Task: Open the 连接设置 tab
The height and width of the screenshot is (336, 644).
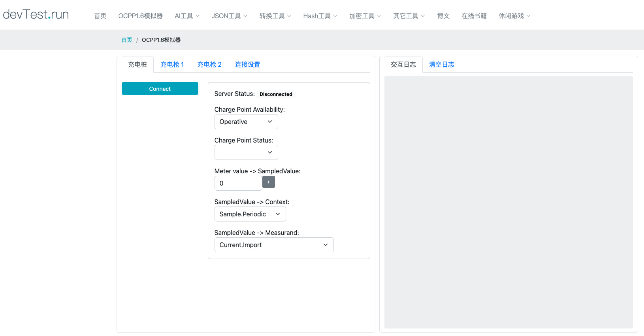Action: point(247,64)
